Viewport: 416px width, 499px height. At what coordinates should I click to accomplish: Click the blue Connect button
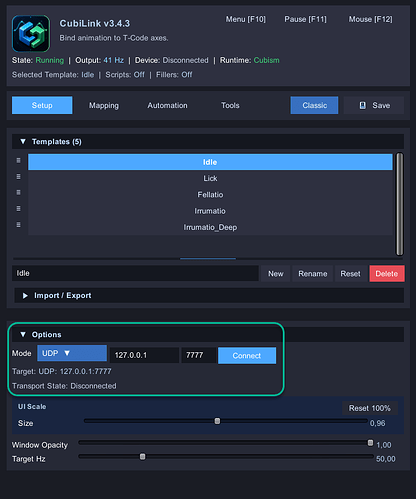(x=247, y=356)
